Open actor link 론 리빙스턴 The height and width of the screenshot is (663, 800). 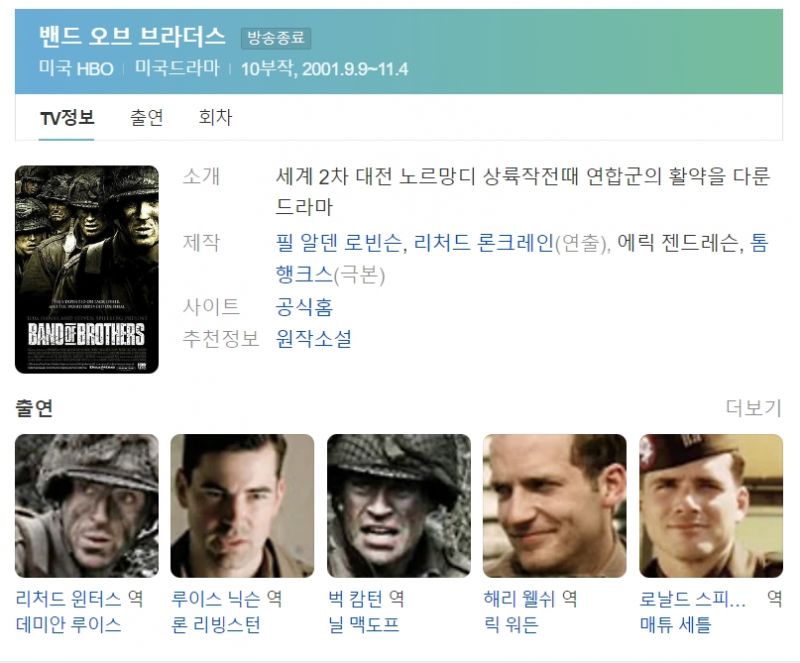[x=216, y=625]
